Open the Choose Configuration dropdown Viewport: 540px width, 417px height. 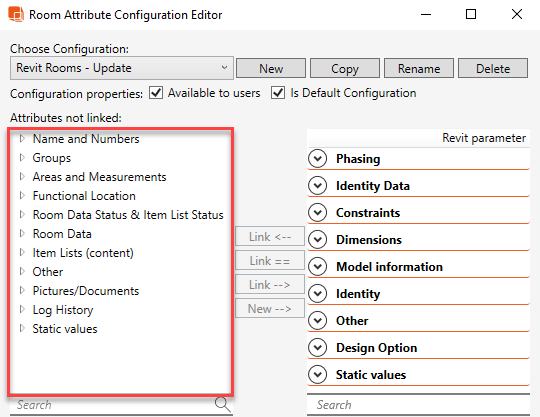tap(122, 68)
